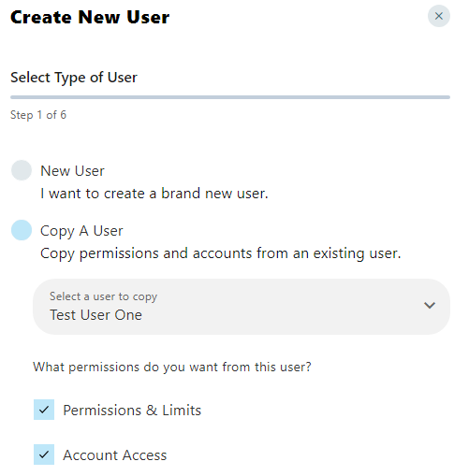The height and width of the screenshot is (476, 454).
Task: Click the What permissions question text
Action: coord(172,367)
